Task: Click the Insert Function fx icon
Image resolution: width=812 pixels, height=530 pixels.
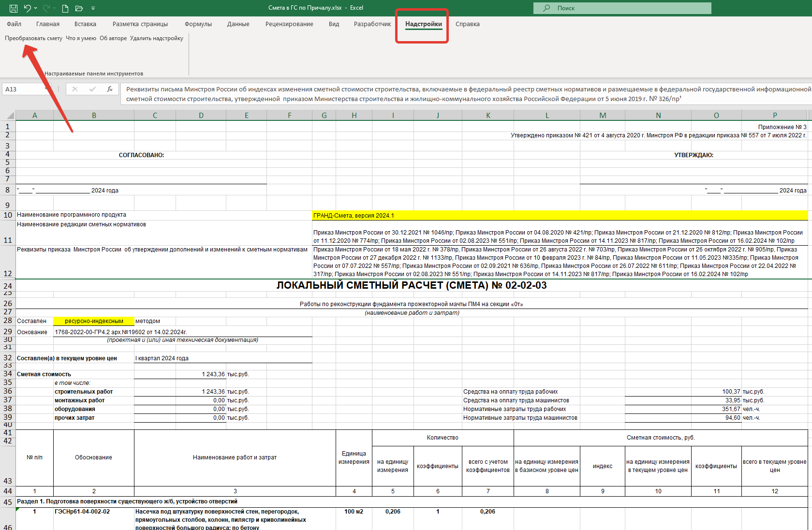Action: pyautogui.click(x=110, y=89)
